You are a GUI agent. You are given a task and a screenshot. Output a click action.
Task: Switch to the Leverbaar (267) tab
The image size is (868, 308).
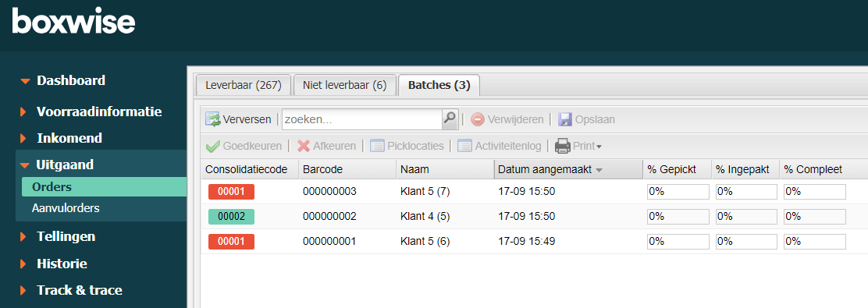point(244,86)
